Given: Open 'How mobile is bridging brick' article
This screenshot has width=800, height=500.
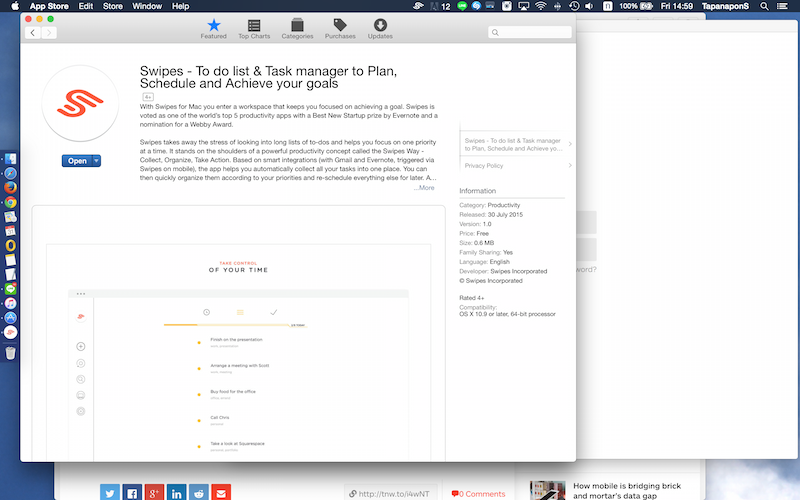Looking at the screenshot, I should (627, 490).
